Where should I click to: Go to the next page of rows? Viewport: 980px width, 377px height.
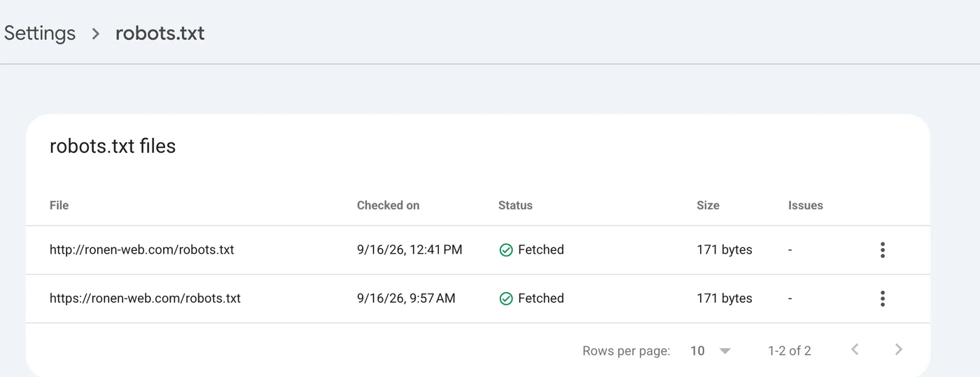(x=899, y=350)
